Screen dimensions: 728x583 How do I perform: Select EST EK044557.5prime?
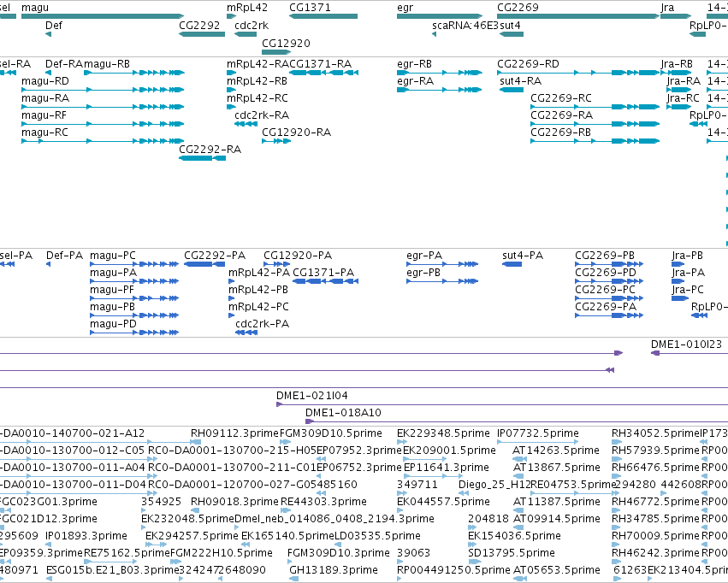[443, 502]
